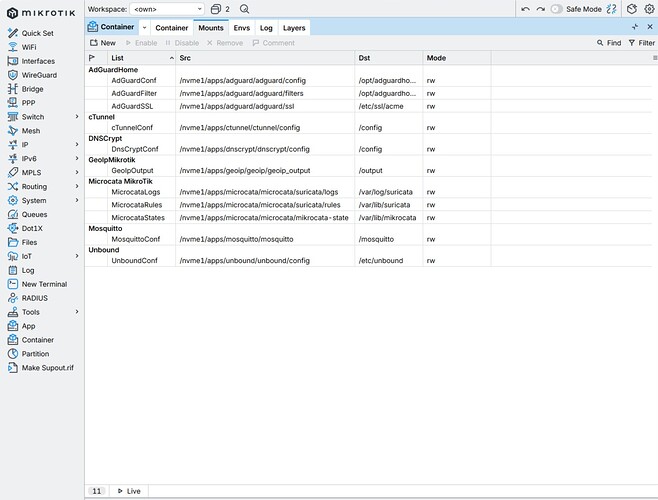Open the settings gear icon

649,9
